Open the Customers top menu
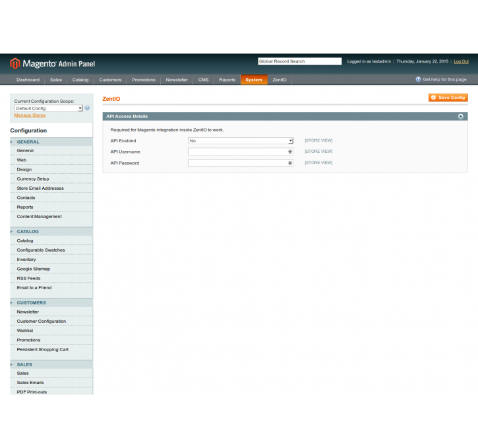This screenshot has width=478, height=448. click(x=110, y=80)
